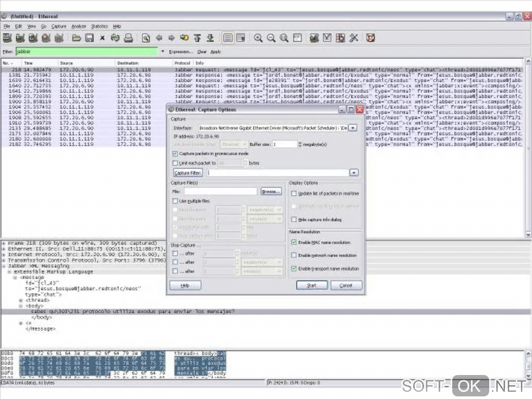This screenshot has height=399, width=532.
Task: Expand Frame 218 tree node
Action: pyautogui.click(x=4, y=243)
